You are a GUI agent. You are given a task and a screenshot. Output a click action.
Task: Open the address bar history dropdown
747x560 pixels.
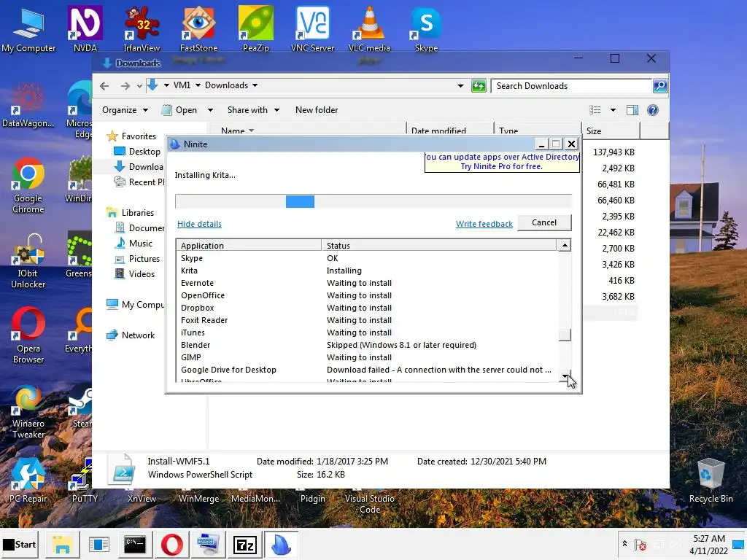click(x=460, y=86)
